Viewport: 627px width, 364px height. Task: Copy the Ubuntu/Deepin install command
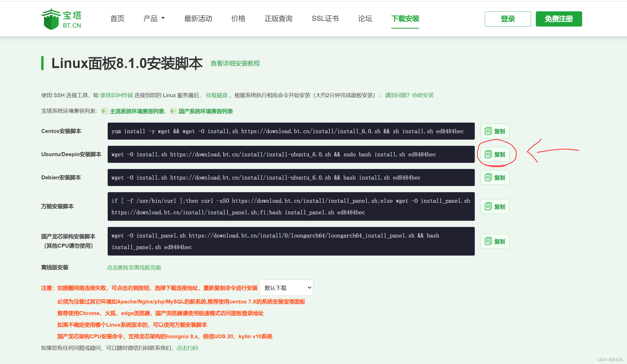pos(495,154)
